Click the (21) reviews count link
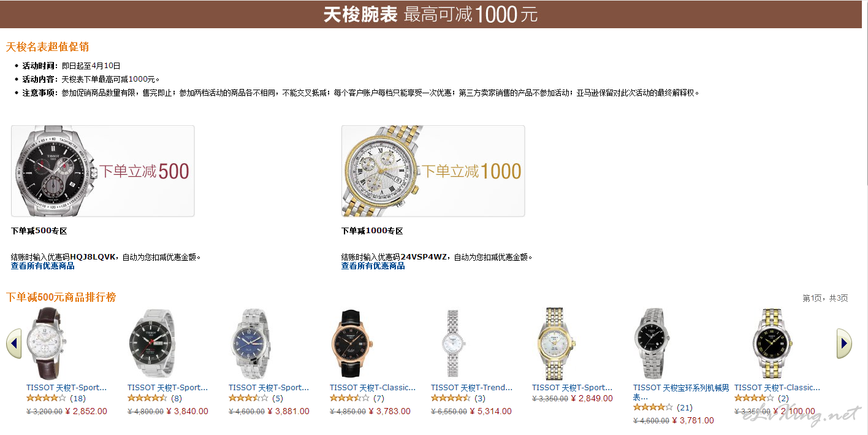This screenshot has width=868, height=435. pyautogui.click(x=685, y=407)
